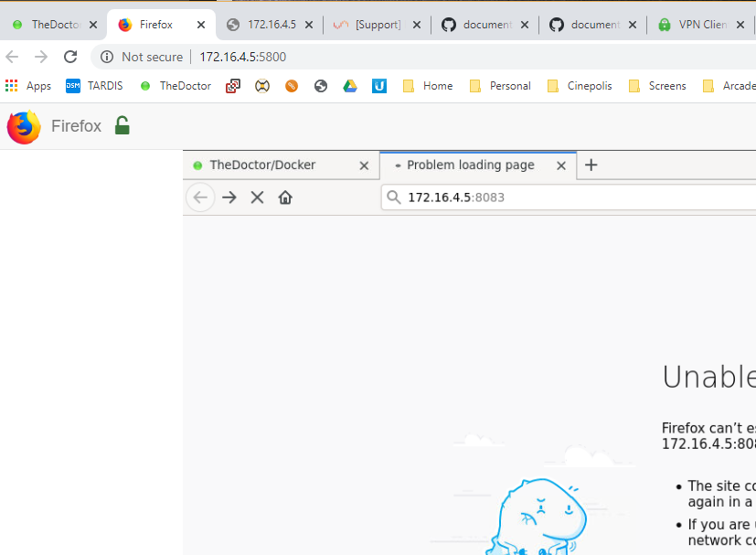The image size is (756, 555).
Task: Click the Chrome address bar 172.16.4.5:5800
Action: coord(242,57)
